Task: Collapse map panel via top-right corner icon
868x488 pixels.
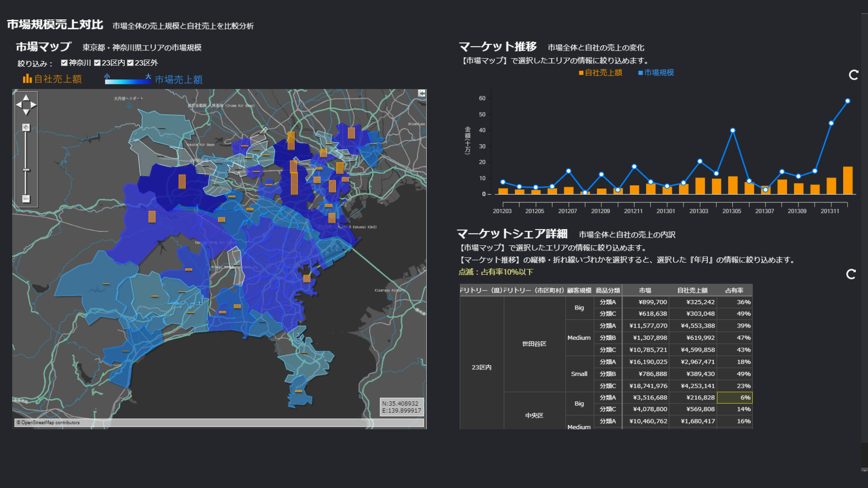Action: click(x=422, y=93)
